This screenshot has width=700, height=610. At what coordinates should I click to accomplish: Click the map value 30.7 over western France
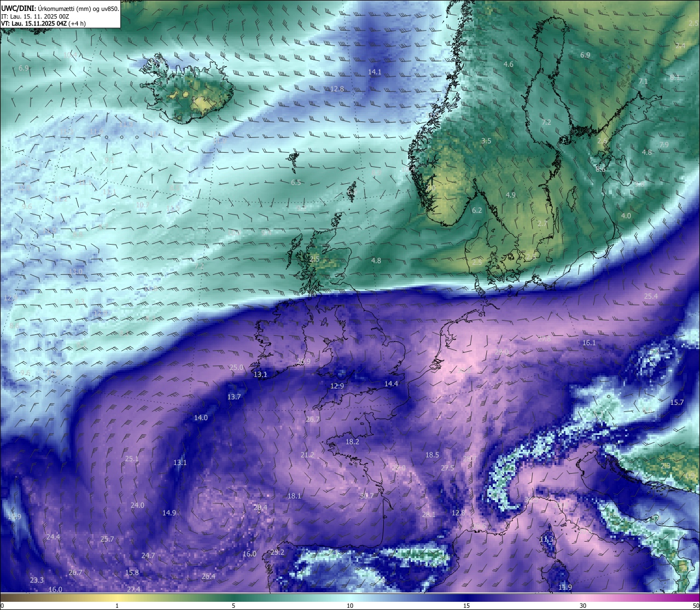[x=367, y=496]
